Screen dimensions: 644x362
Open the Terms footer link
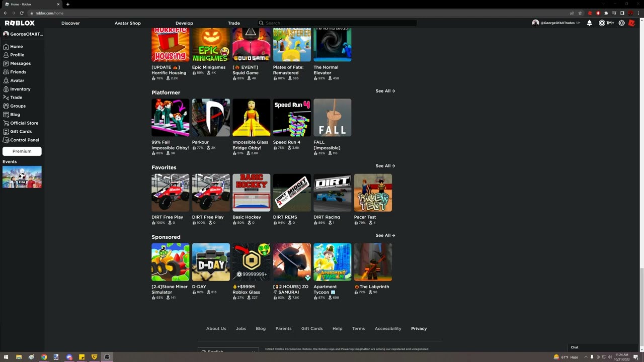359,329
